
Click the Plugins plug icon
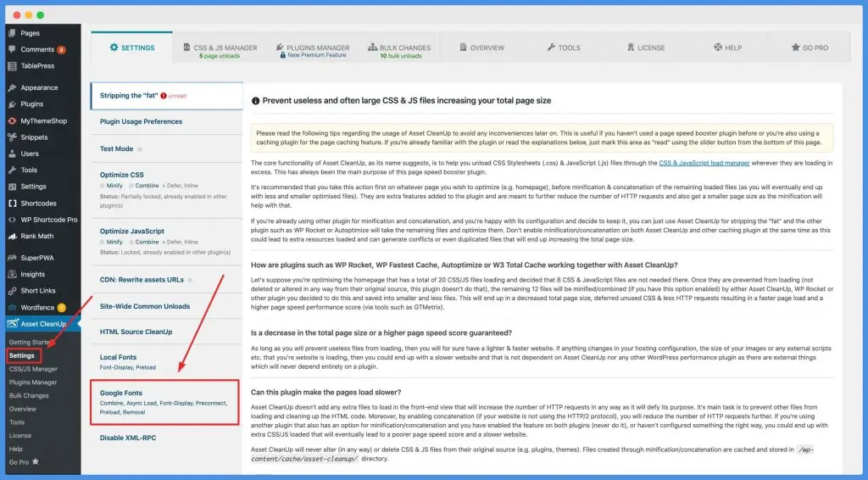pos(12,104)
